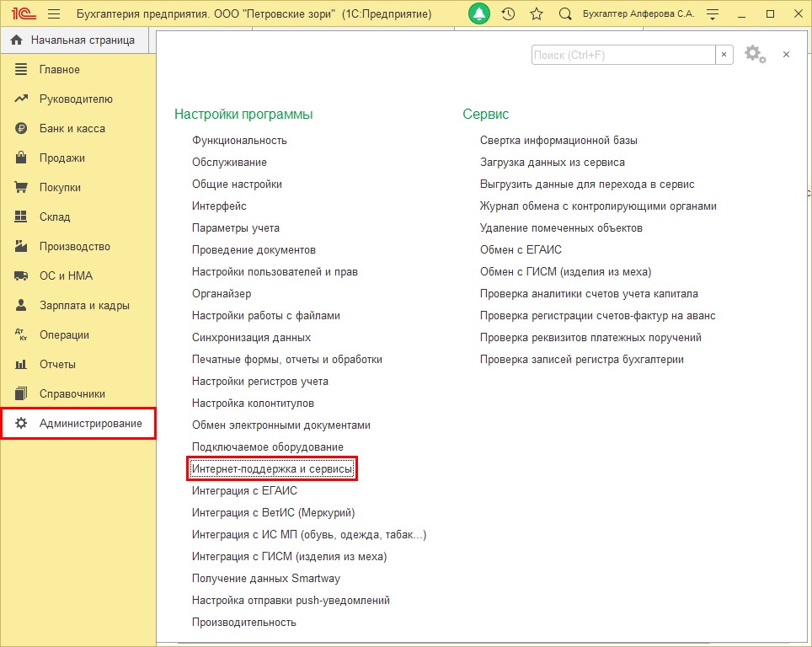
Task: Click the Отчеты bar chart icon
Action: tap(21, 364)
